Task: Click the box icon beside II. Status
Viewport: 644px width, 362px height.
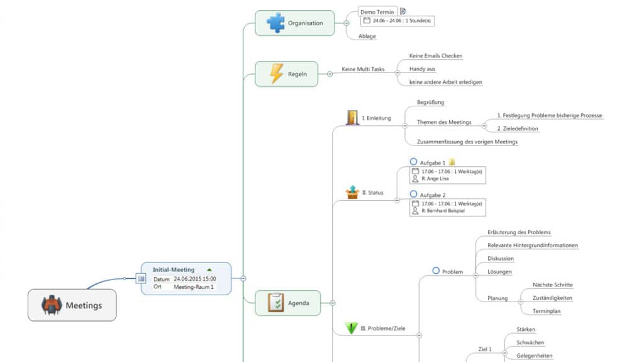Action: click(352, 193)
